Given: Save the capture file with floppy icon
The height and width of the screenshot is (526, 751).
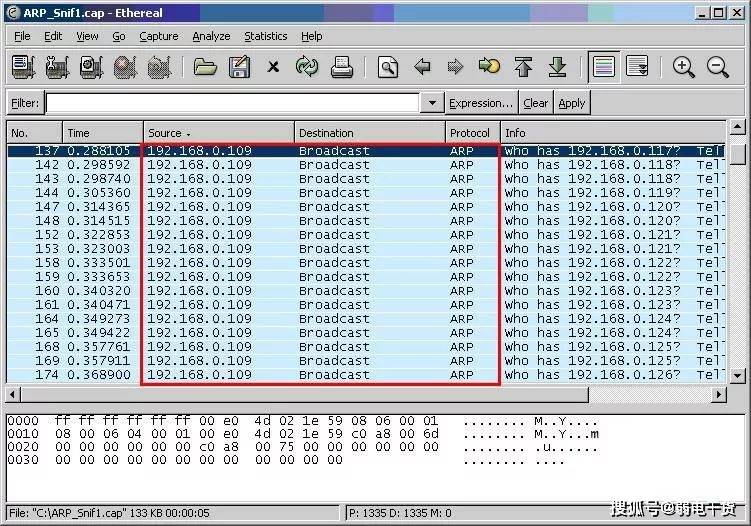Looking at the screenshot, I should point(239,67).
